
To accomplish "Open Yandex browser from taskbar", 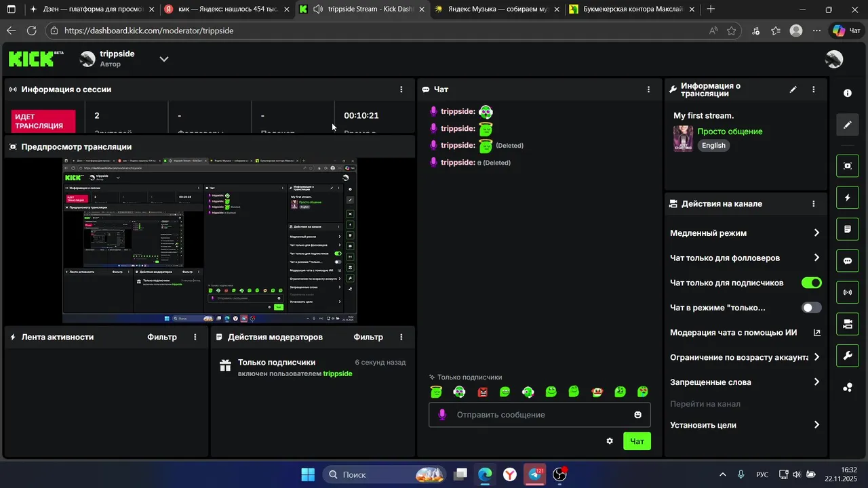I will [x=510, y=474].
